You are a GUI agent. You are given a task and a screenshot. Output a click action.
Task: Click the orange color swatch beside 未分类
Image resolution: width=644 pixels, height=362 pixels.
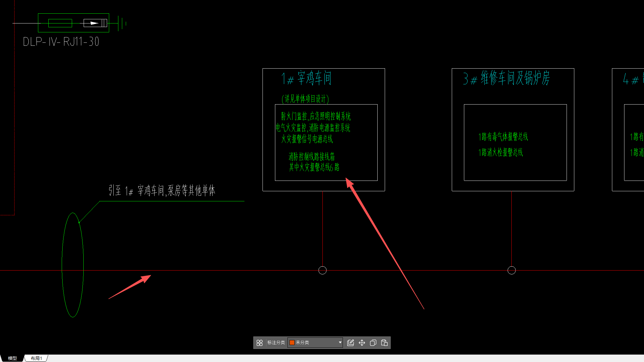pyautogui.click(x=292, y=342)
